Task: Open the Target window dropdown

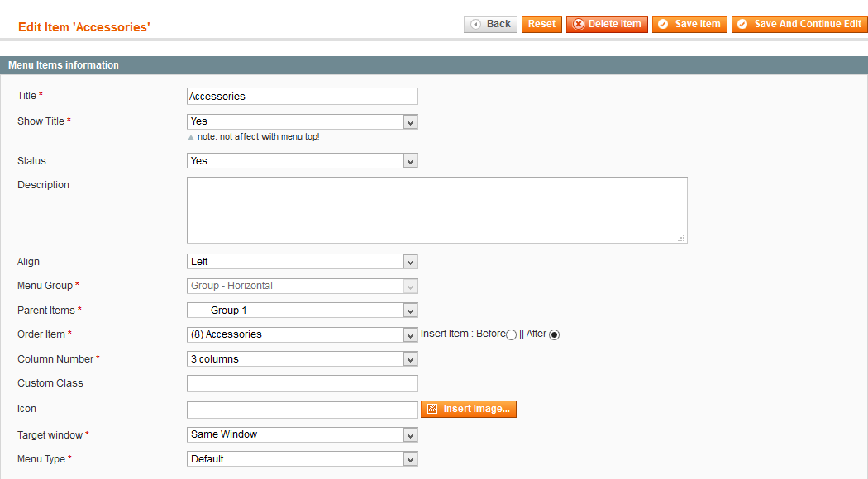Action: 303,434
